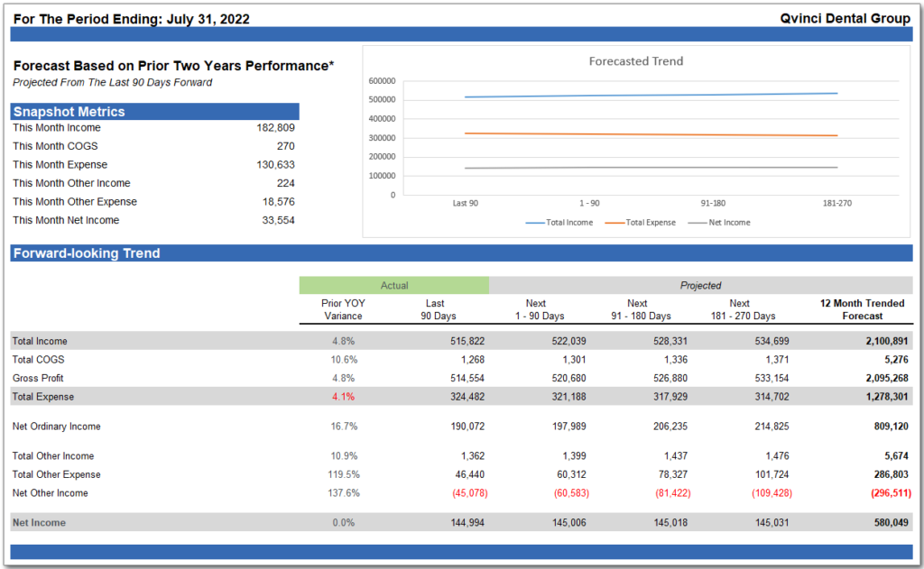Select the Projected column group header
The image size is (924, 569).
[x=700, y=285]
